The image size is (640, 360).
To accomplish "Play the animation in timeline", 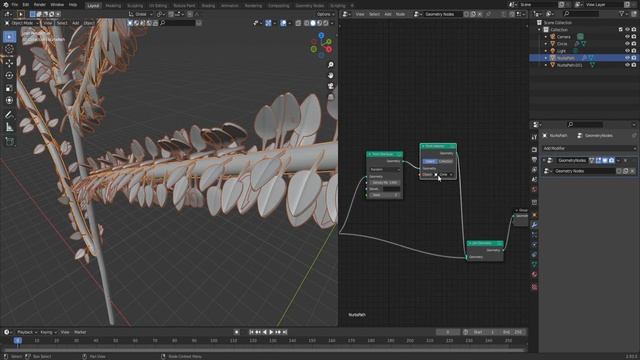I will pyautogui.click(x=271, y=332).
